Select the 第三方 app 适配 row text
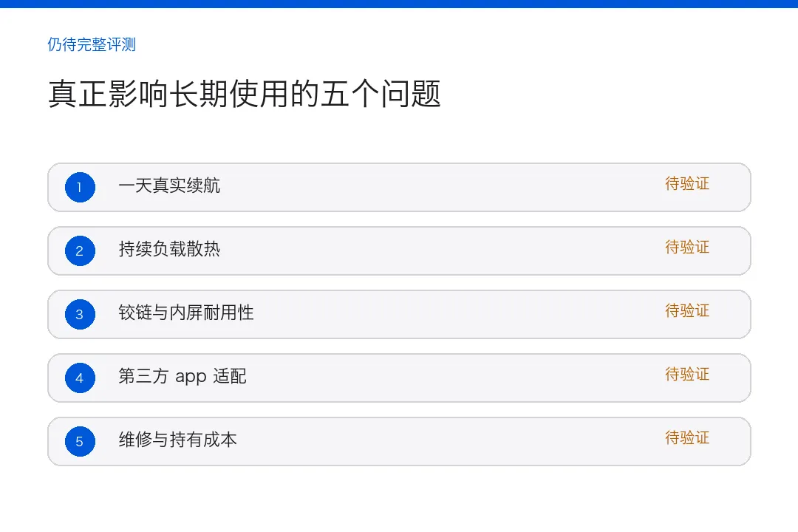 (183, 376)
